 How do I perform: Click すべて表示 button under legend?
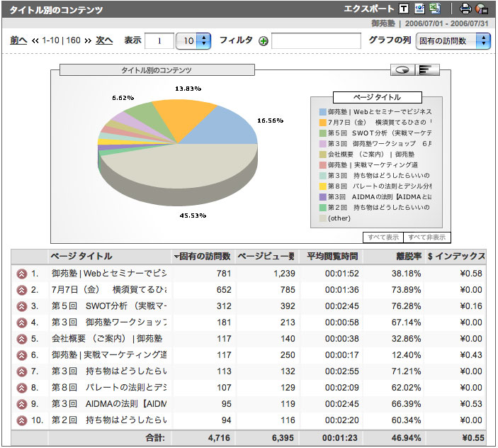point(383,237)
